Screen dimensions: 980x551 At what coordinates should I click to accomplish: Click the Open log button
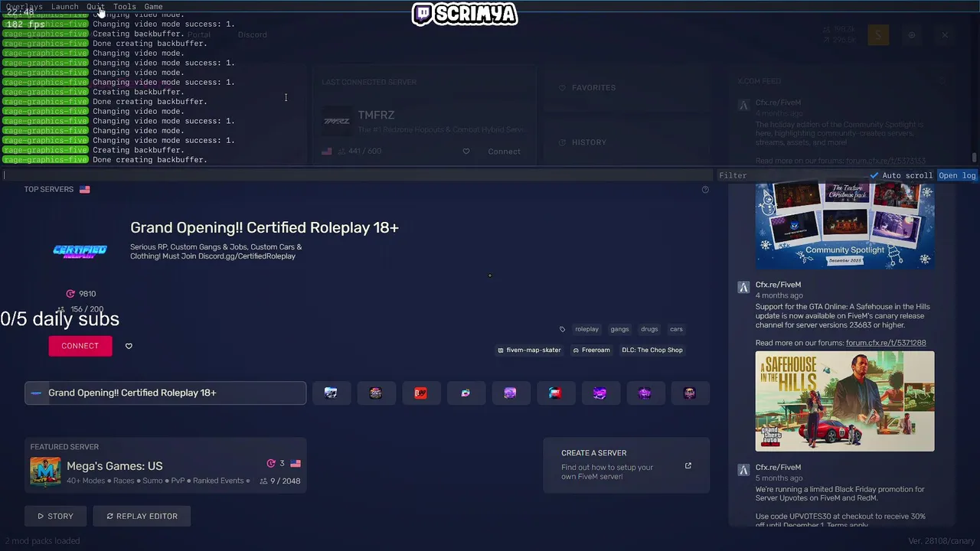957,175
